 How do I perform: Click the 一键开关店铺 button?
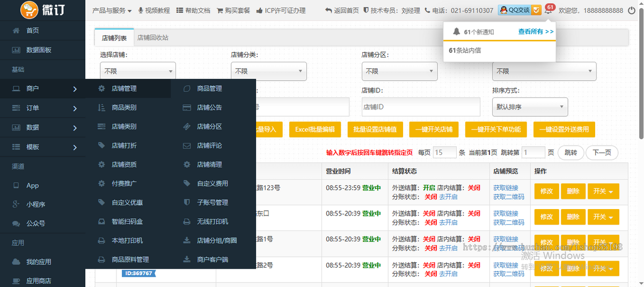(434, 130)
